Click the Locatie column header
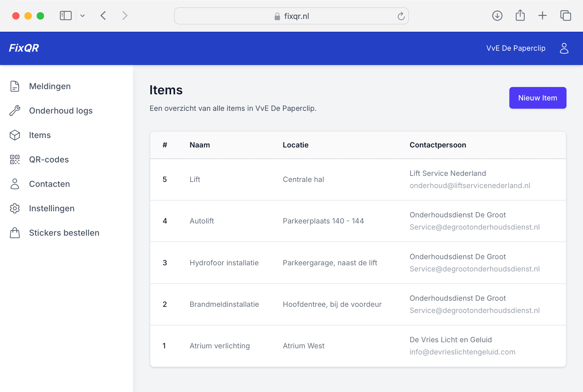 [x=295, y=145]
